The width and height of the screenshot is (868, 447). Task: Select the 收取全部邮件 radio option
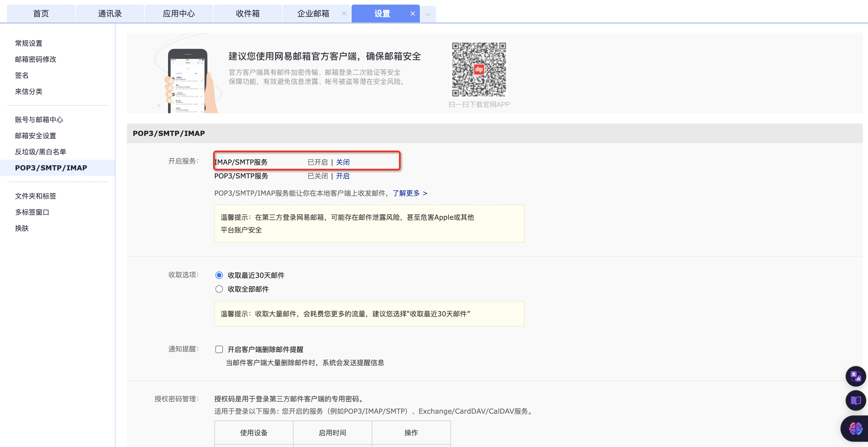pyautogui.click(x=219, y=289)
